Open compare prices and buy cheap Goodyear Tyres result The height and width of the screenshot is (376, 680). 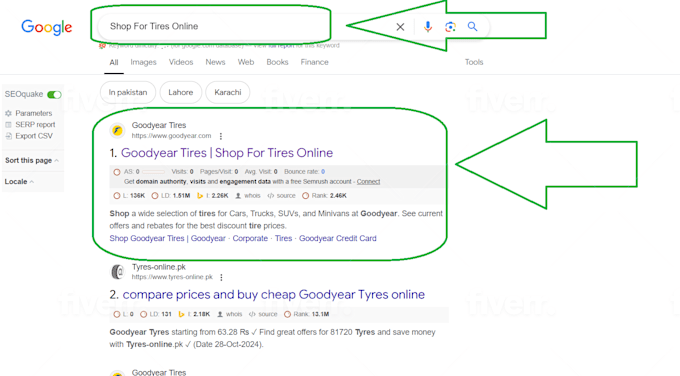(x=274, y=294)
